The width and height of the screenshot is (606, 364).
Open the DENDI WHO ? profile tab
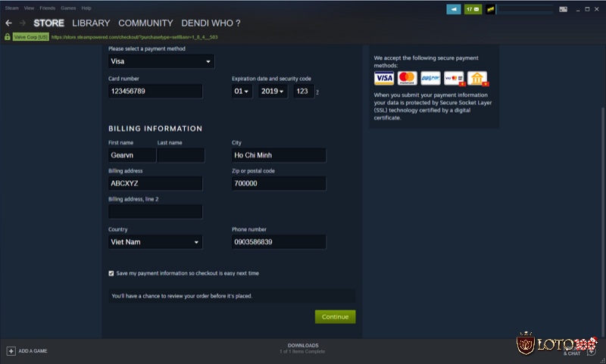tap(211, 23)
